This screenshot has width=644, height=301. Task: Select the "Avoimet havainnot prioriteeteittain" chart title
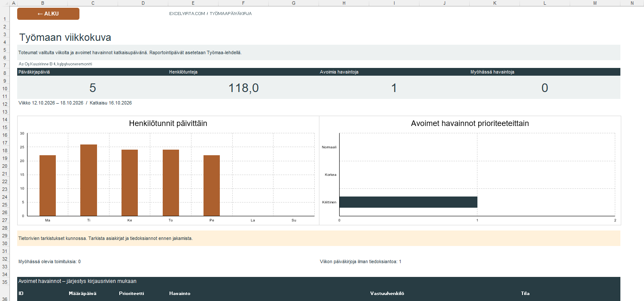point(470,123)
